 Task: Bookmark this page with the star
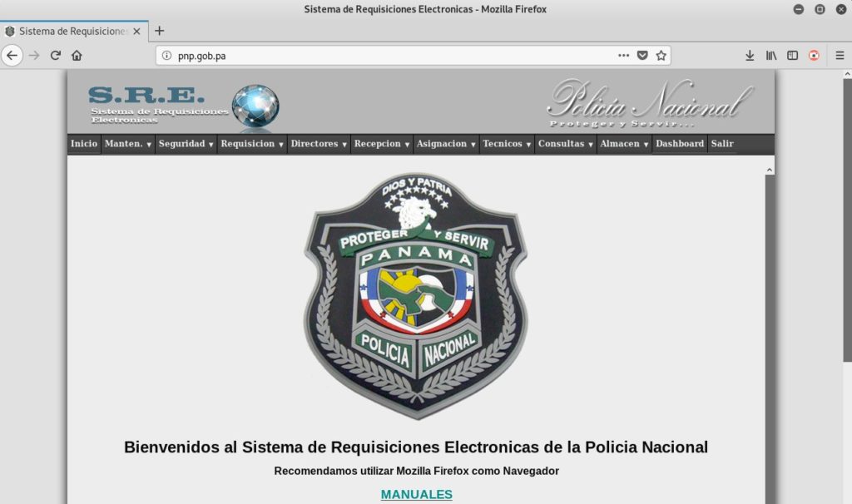661,56
